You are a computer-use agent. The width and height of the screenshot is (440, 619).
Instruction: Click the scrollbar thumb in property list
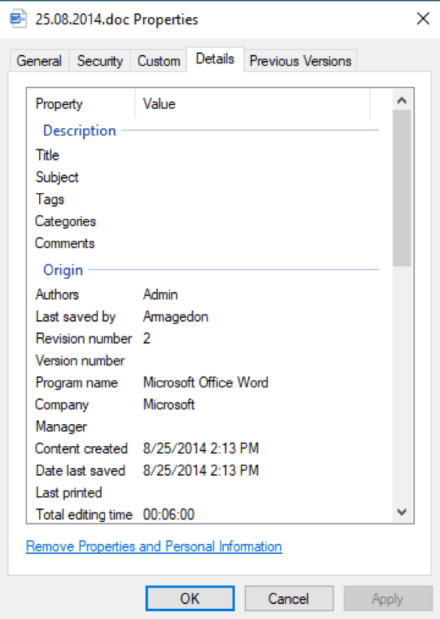coord(402,188)
